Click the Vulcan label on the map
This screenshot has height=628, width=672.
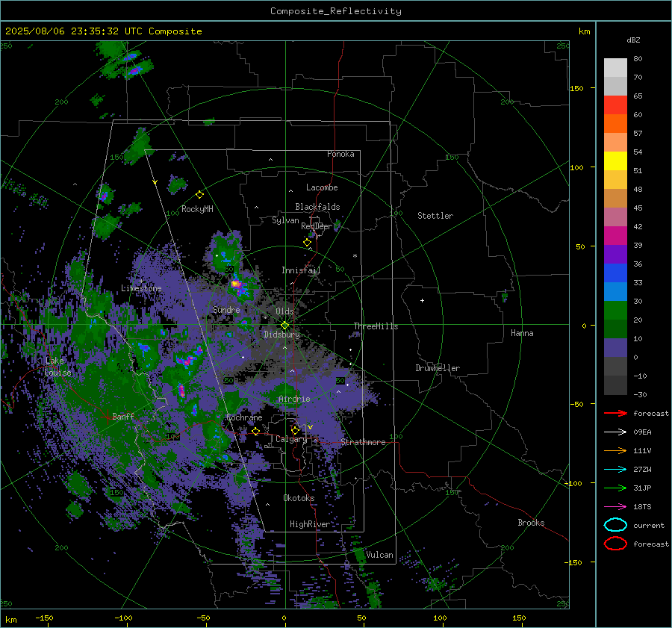pos(379,555)
